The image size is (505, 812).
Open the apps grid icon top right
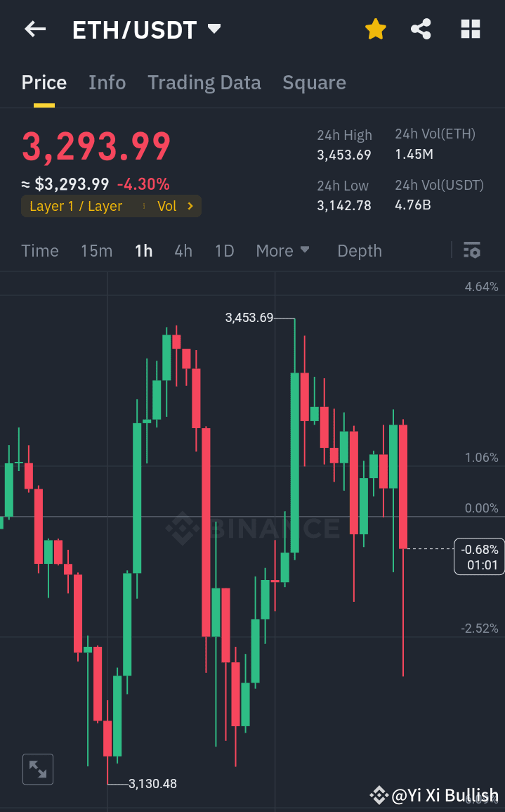point(469,29)
